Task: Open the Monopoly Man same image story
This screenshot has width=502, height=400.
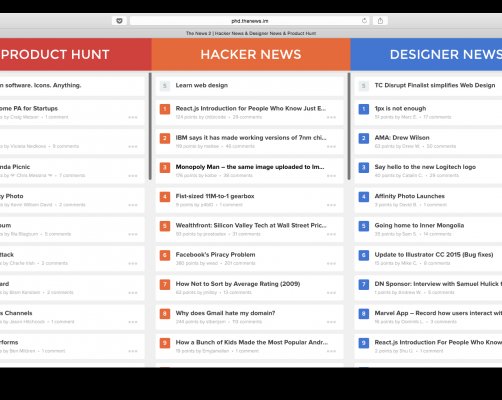Action: pos(250,167)
